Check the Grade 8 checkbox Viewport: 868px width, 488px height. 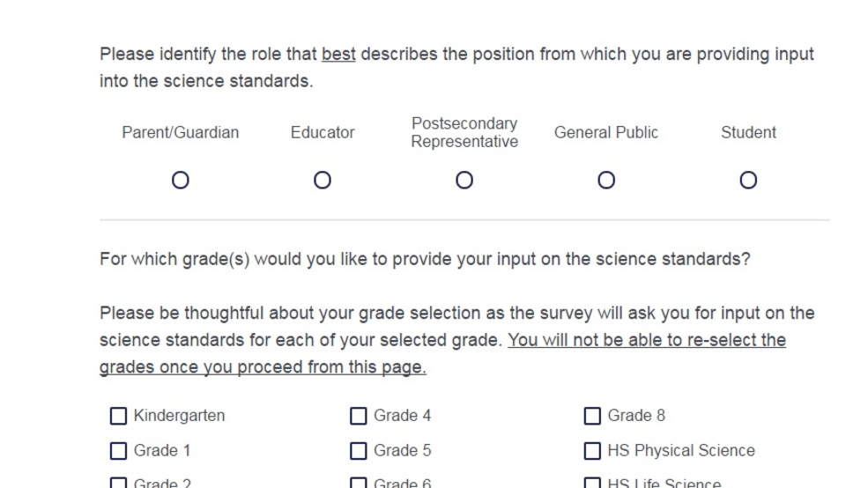(592, 416)
